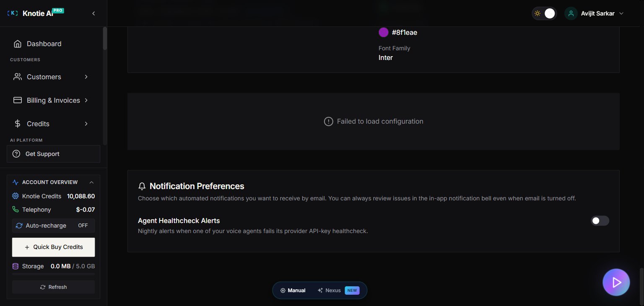
Task: Click the Account Overview pulse icon
Action: (x=16, y=182)
